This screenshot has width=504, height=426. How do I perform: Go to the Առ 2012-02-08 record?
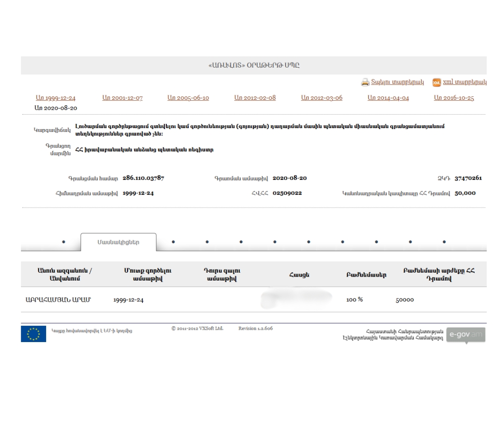255,98
